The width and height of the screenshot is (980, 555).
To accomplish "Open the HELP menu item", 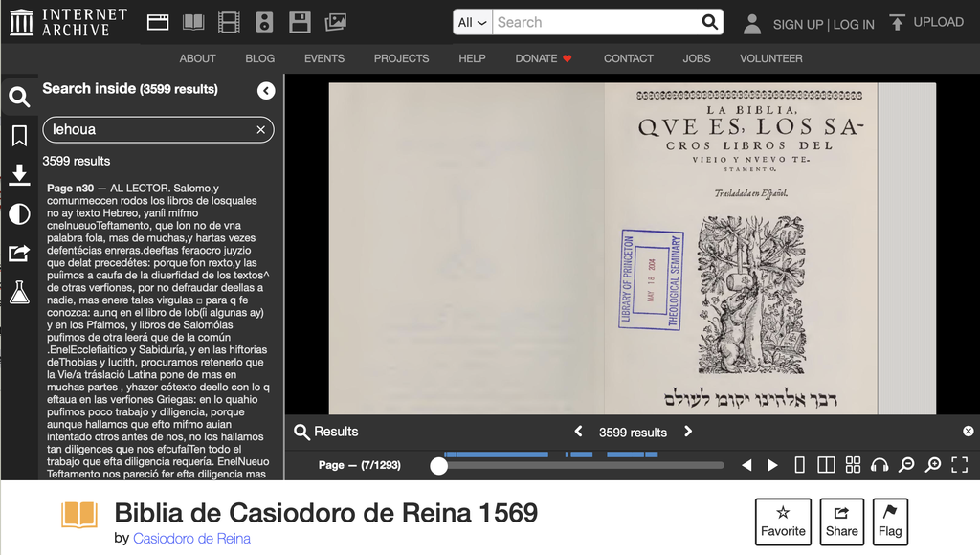I will click(472, 58).
